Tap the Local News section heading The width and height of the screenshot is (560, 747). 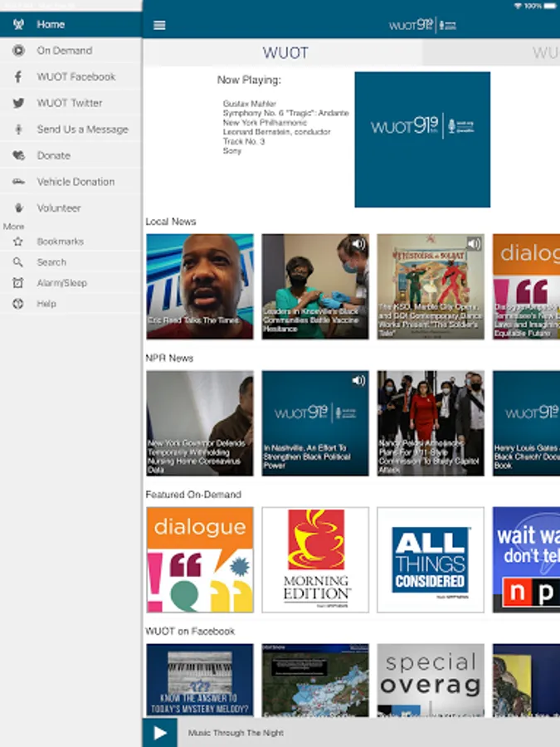[170, 222]
